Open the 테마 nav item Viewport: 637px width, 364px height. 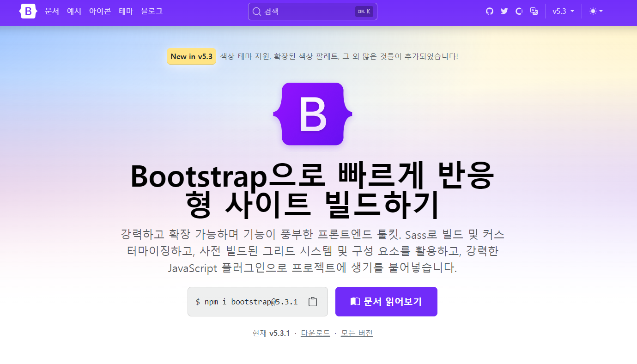pos(126,11)
